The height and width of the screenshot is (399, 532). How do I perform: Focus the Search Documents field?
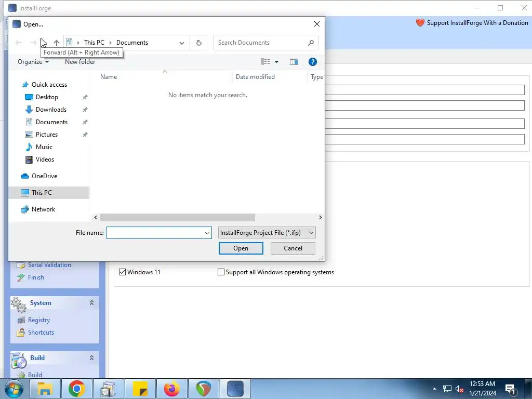point(261,43)
